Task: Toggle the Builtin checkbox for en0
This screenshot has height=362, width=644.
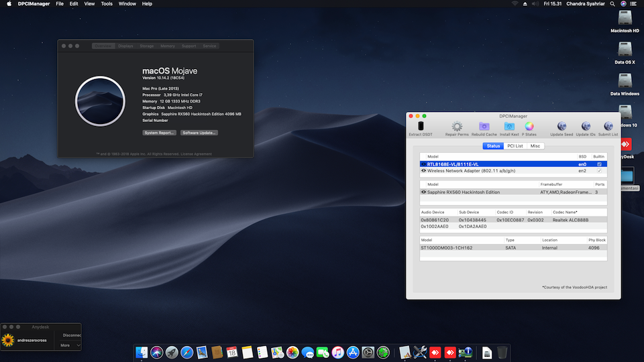Action: pos(599,164)
